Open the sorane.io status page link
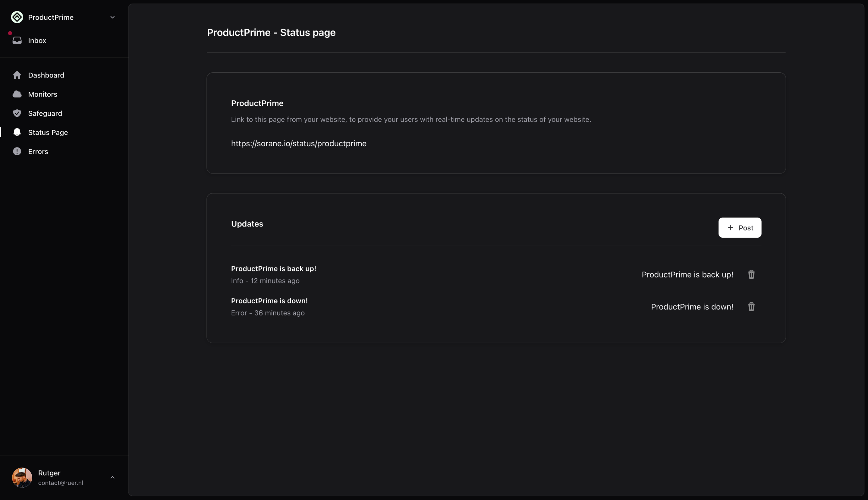 click(x=299, y=144)
